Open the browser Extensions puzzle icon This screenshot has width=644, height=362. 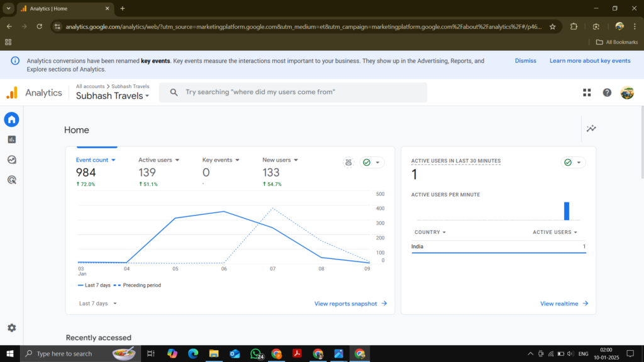point(574,26)
